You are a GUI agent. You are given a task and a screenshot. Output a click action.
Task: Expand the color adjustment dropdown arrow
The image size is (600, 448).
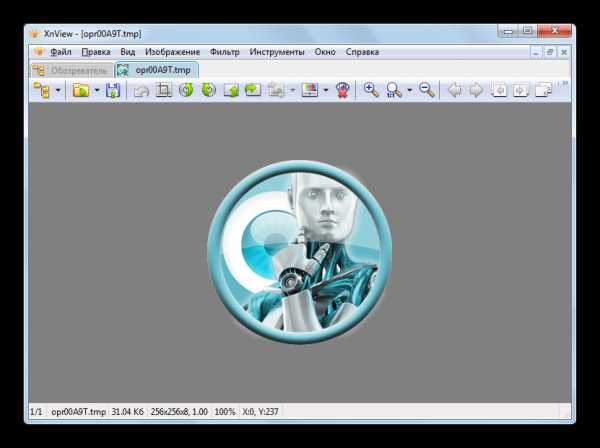[x=326, y=90]
